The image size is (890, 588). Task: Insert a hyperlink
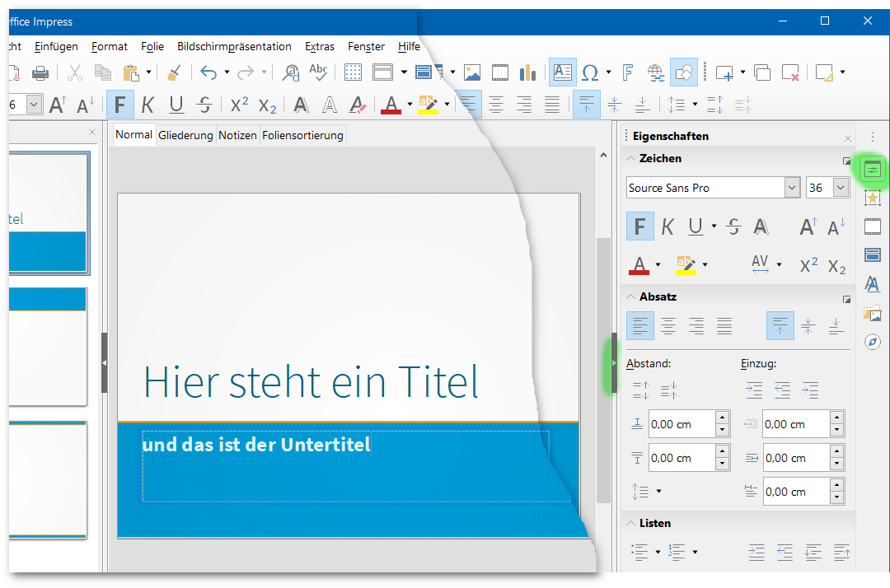[656, 72]
